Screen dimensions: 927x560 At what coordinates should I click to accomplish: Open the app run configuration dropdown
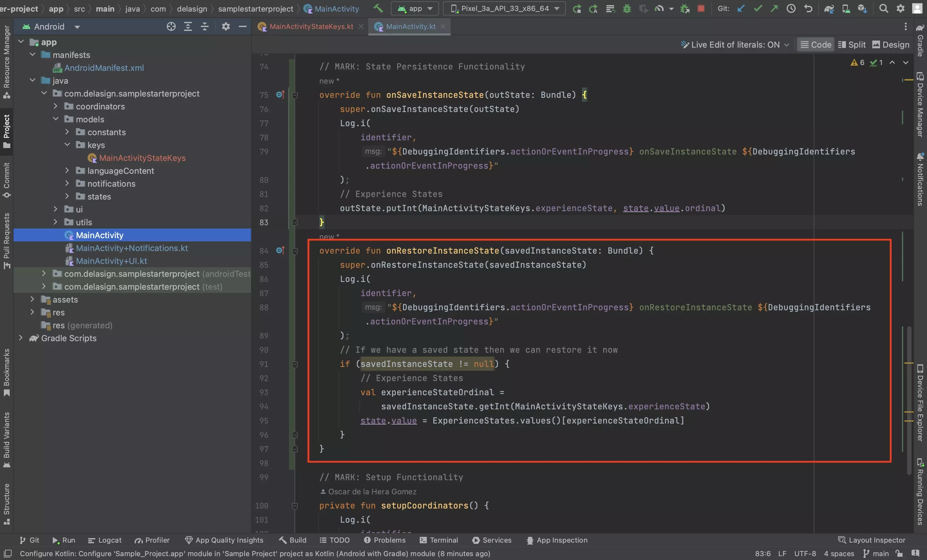415,8
